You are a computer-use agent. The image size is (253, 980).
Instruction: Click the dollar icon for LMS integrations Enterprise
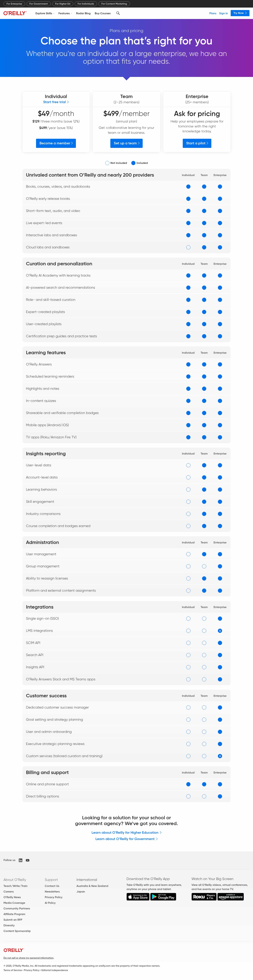(220, 631)
